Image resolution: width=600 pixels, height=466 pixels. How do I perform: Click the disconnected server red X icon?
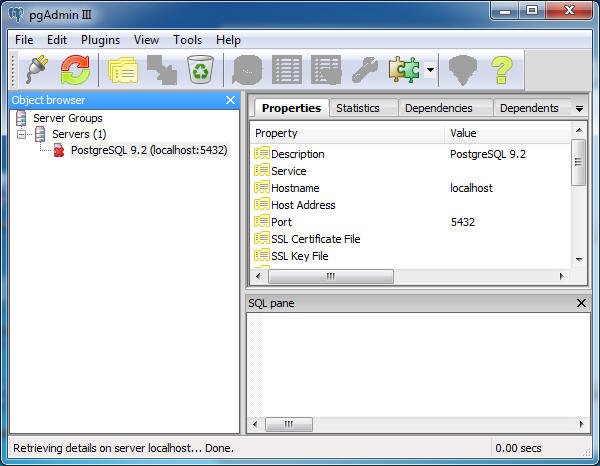tap(59, 150)
